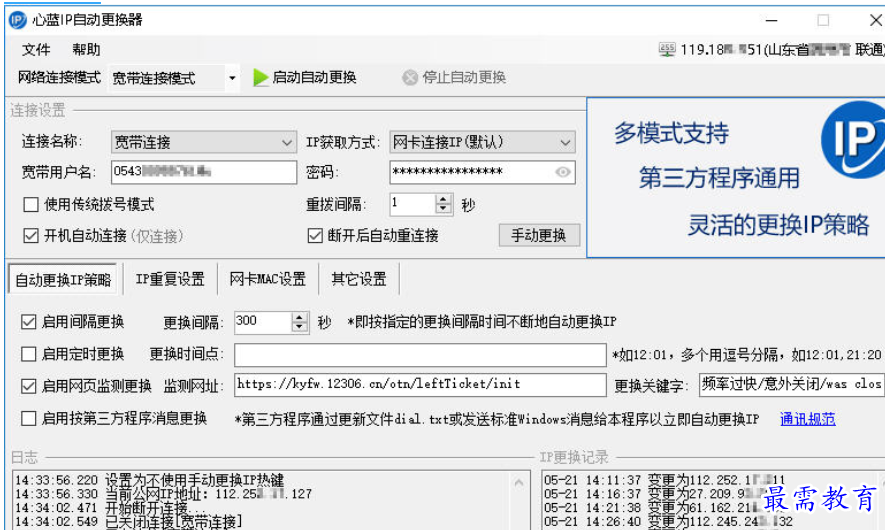Decrease 更换间隔 with down arrow
Screen dimensions: 885x530
pos(300,327)
